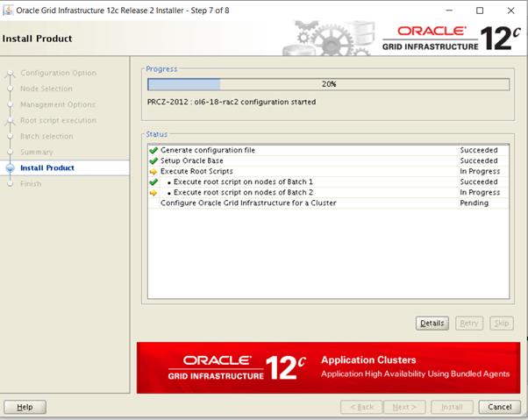Click the green checkmark beside Setup Oracle Base

153,161
